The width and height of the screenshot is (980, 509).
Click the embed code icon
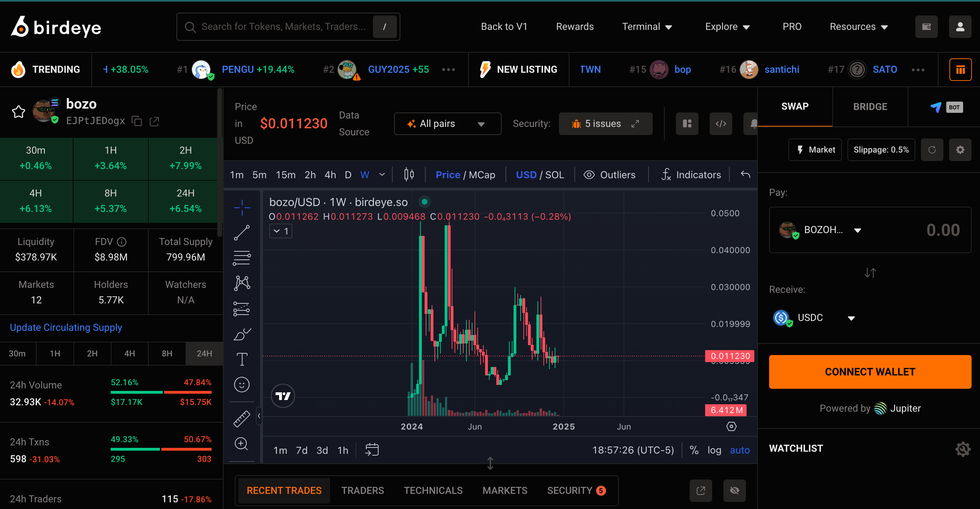coord(721,124)
